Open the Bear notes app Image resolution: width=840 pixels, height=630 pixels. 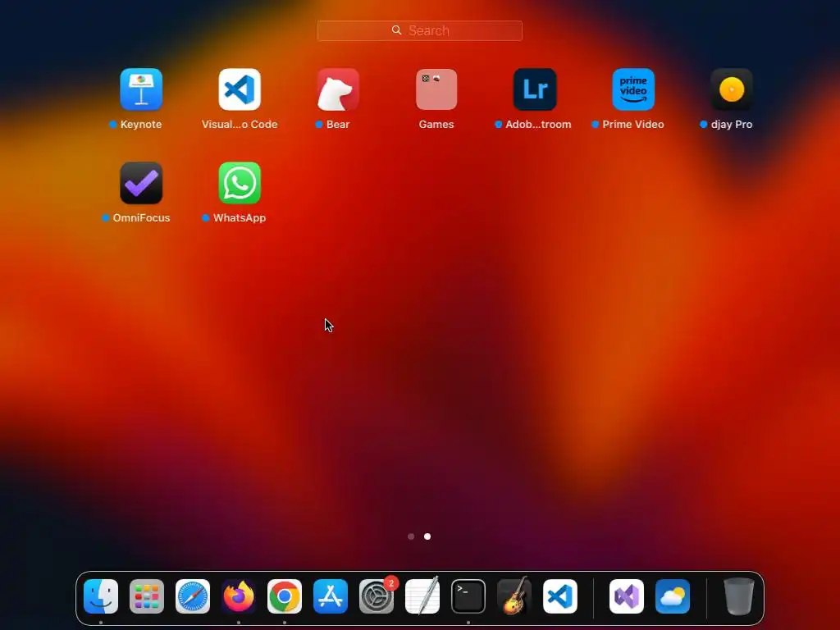(x=338, y=89)
